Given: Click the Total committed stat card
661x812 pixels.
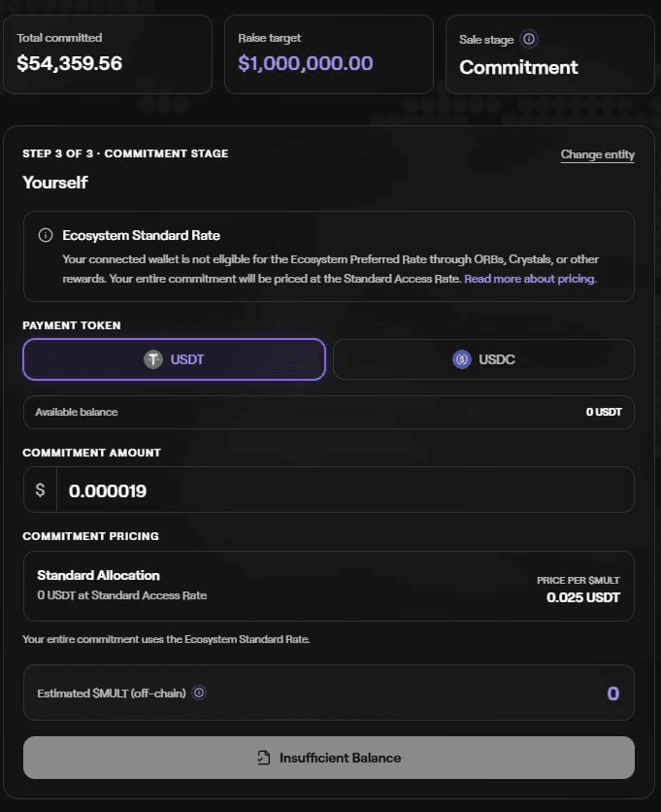Looking at the screenshot, I should coord(108,54).
